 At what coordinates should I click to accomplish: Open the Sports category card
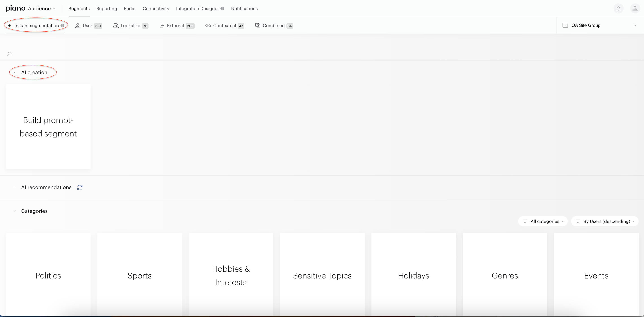(140, 275)
